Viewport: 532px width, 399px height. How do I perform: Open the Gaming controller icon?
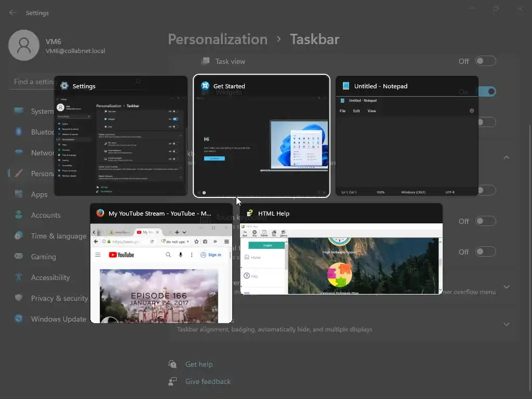pos(19,256)
